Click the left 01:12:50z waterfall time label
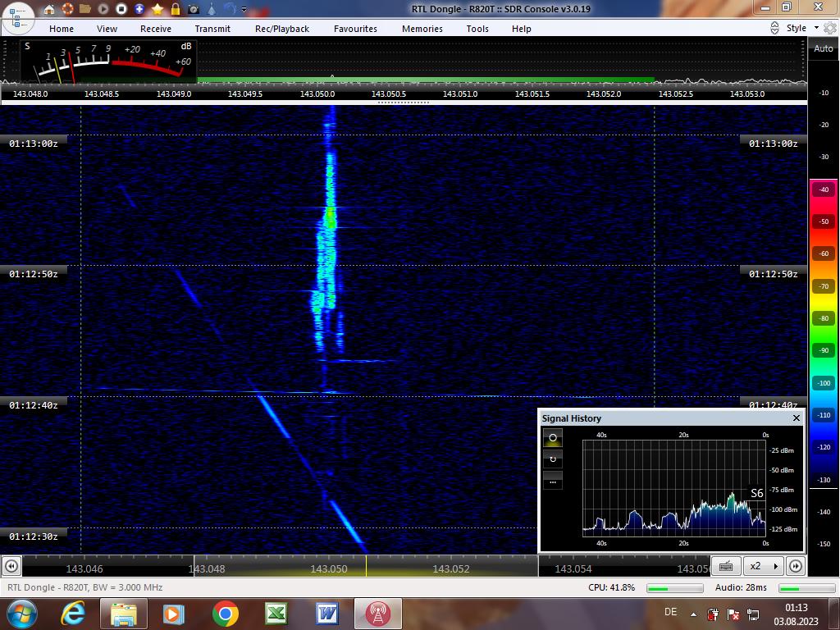The width and height of the screenshot is (840, 630). pyautogui.click(x=33, y=274)
